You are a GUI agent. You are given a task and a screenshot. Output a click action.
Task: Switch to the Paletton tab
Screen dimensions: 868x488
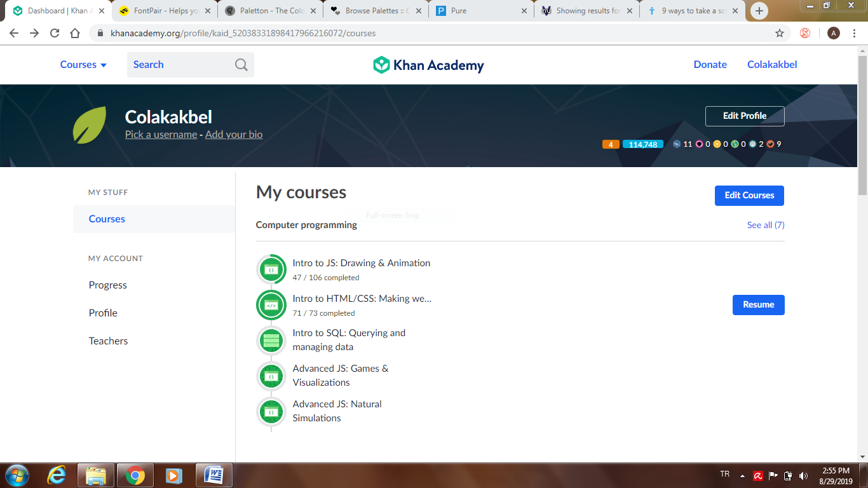[270, 11]
